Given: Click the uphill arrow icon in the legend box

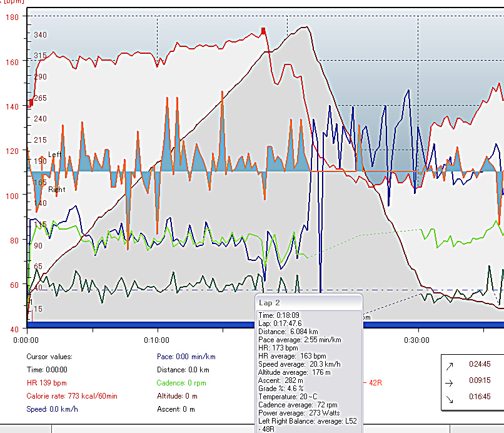Looking at the screenshot, I should [x=450, y=366].
